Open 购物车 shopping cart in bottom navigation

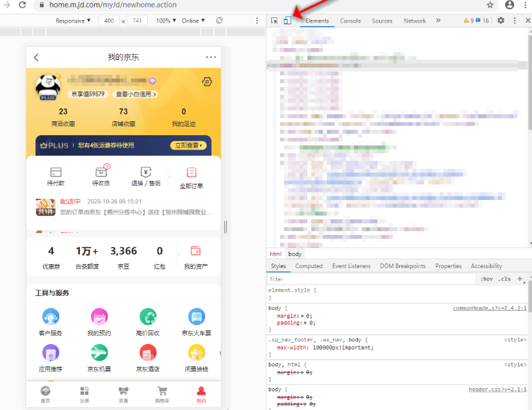pos(163,394)
